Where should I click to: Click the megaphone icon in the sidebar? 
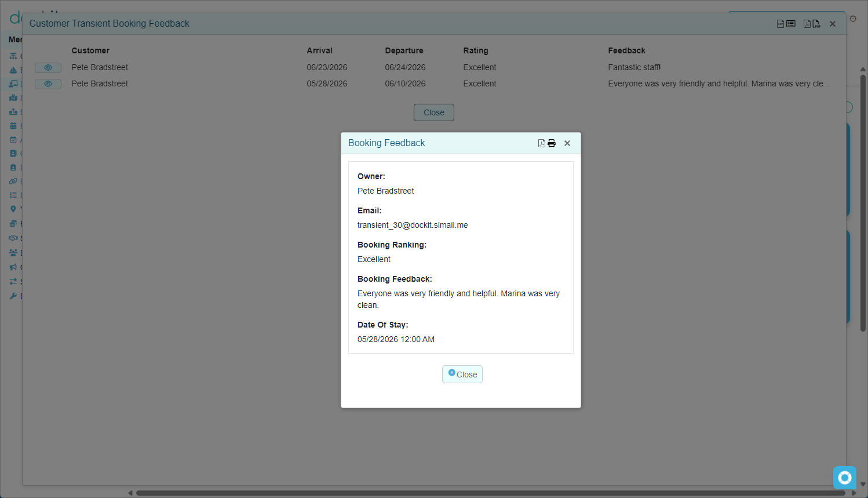click(x=13, y=267)
